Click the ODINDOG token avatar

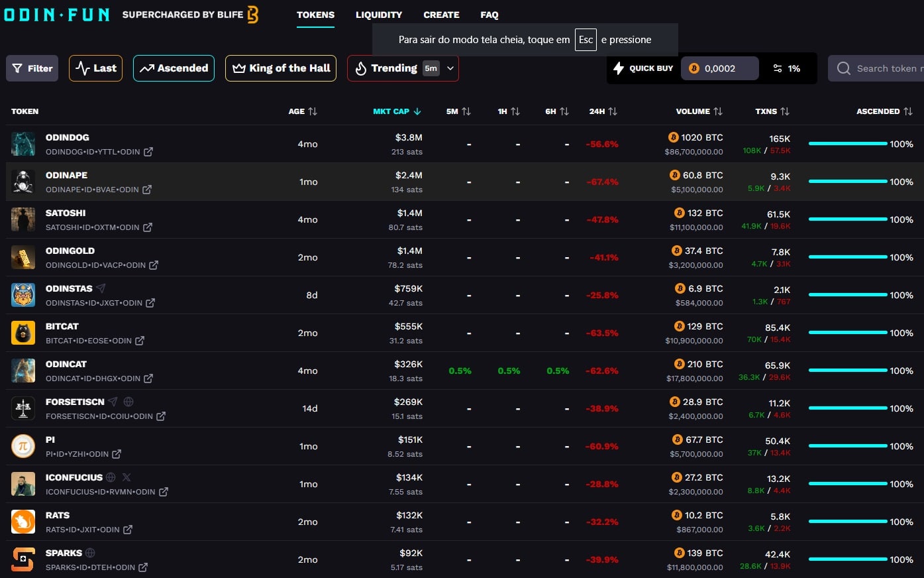23,144
